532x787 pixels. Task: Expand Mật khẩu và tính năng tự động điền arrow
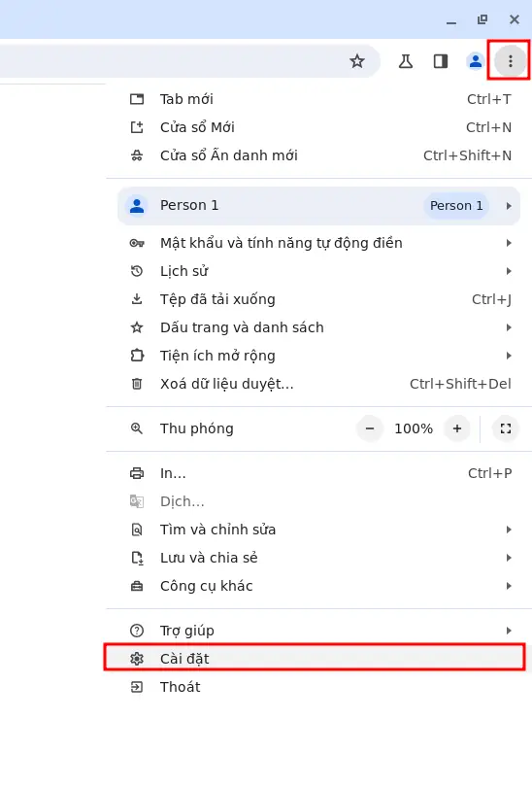tap(509, 243)
